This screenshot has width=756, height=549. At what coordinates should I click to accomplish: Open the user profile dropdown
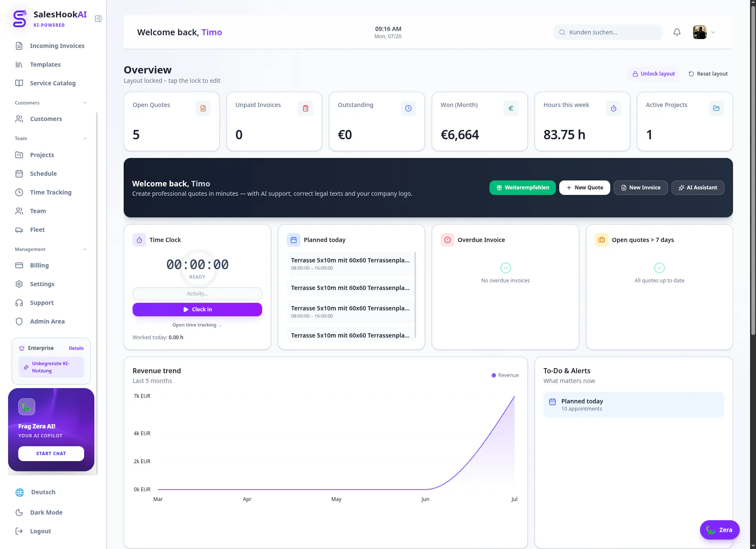tap(704, 32)
